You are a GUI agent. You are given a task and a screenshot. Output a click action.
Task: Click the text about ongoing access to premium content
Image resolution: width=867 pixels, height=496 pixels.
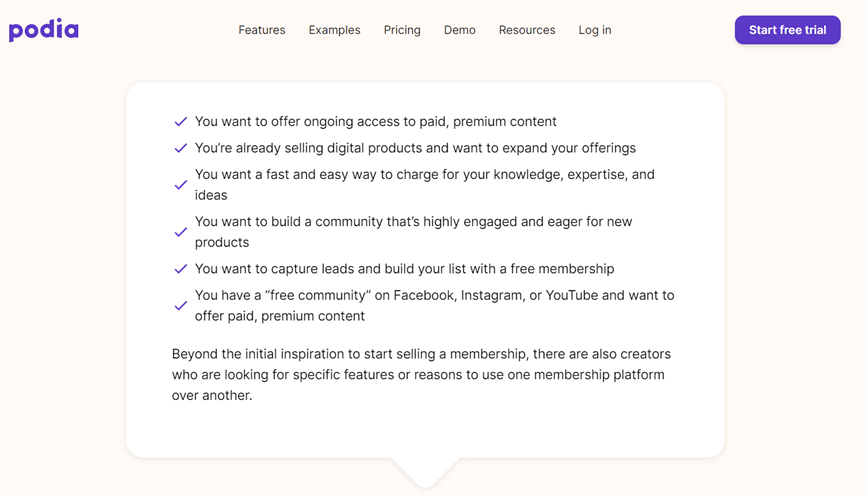click(x=375, y=122)
